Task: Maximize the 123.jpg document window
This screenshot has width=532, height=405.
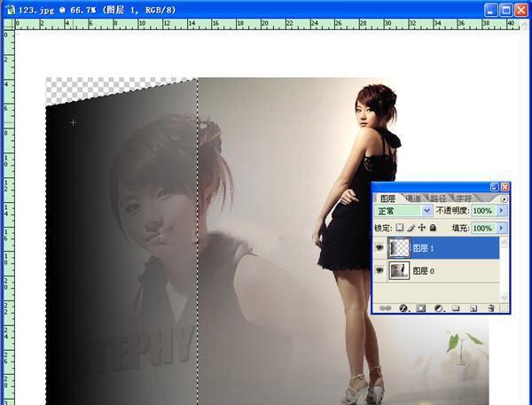Action: click(x=506, y=10)
